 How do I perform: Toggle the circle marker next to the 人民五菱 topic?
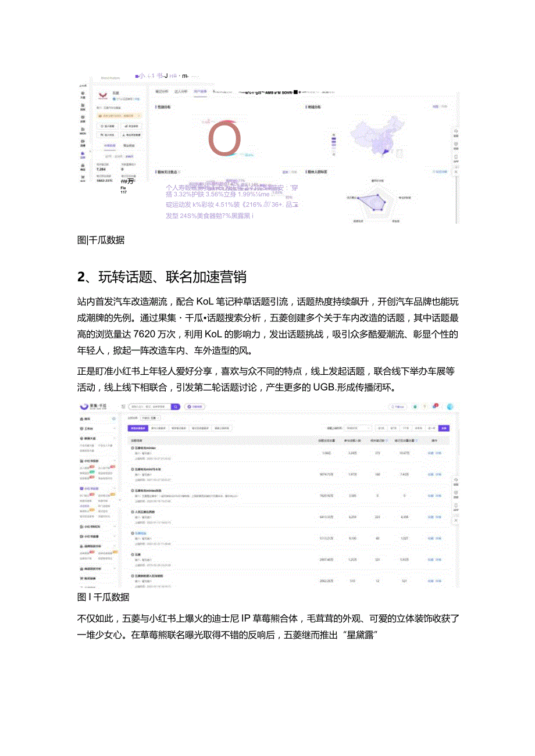point(133,512)
